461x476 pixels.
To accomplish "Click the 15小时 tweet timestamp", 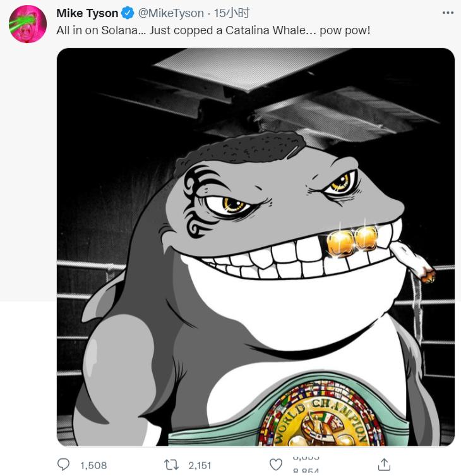I will pos(232,13).
